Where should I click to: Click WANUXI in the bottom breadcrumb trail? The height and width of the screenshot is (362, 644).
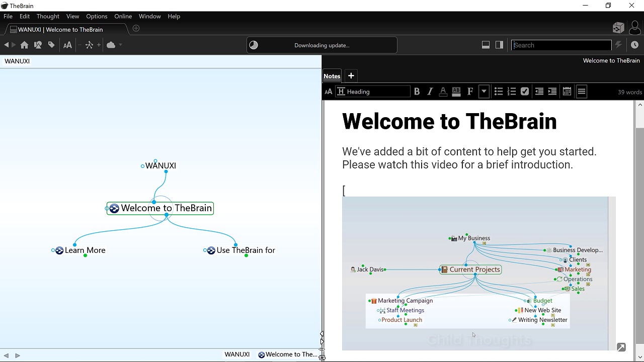tap(237, 354)
